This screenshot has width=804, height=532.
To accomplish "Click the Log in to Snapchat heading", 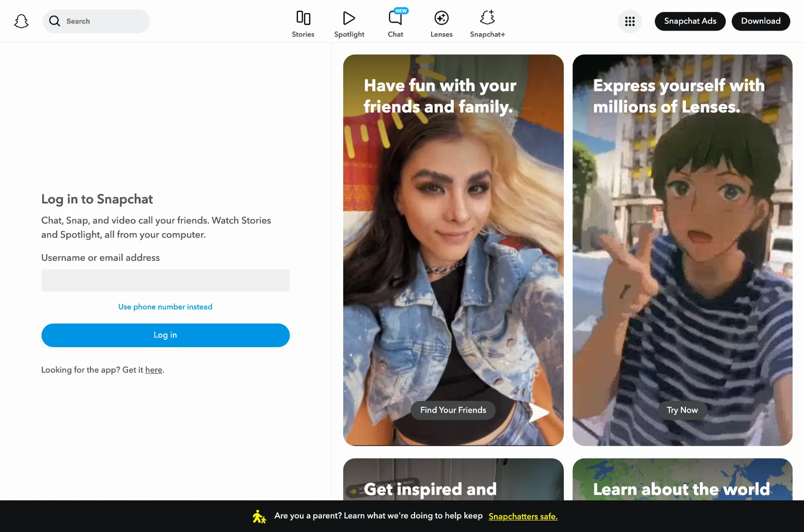I will coord(97,199).
